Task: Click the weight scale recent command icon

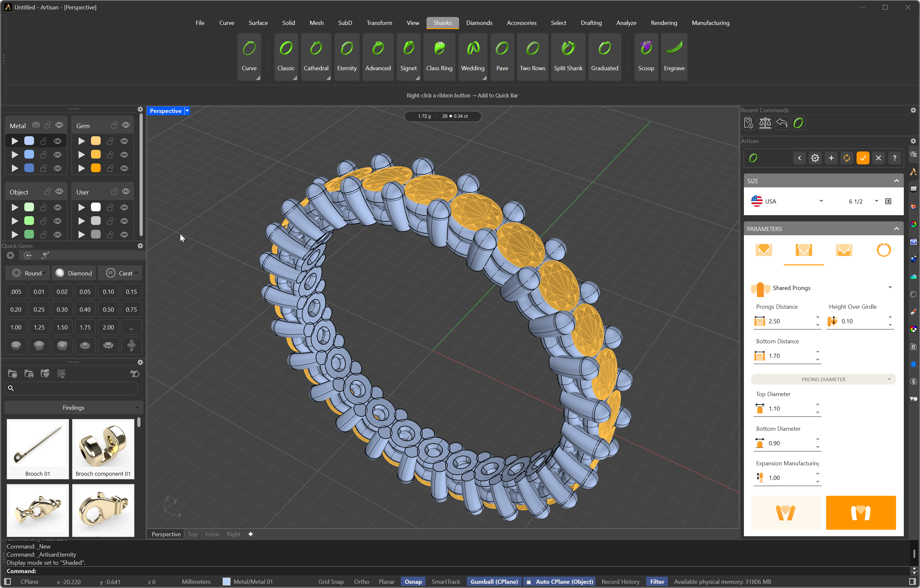Action: (765, 123)
